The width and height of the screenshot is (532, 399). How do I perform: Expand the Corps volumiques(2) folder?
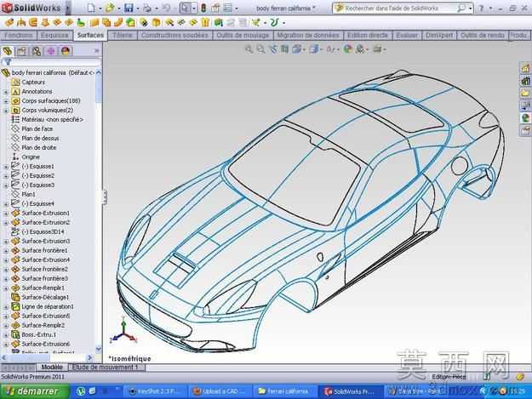pyautogui.click(x=6, y=111)
